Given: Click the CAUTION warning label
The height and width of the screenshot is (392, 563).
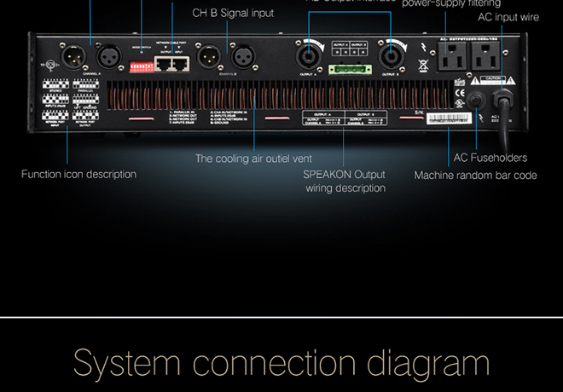Looking at the screenshot, I should coord(493,80).
